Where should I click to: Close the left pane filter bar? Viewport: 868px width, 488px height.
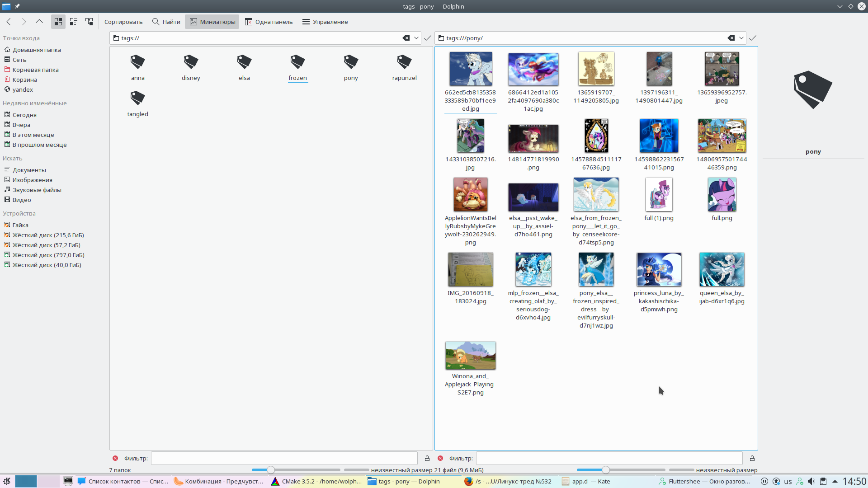[115, 458]
